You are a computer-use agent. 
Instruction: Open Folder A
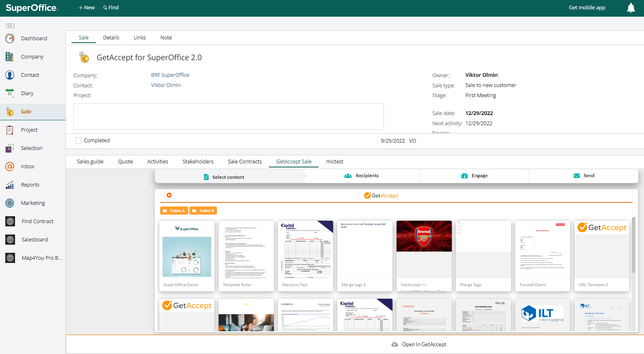[x=174, y=211]
